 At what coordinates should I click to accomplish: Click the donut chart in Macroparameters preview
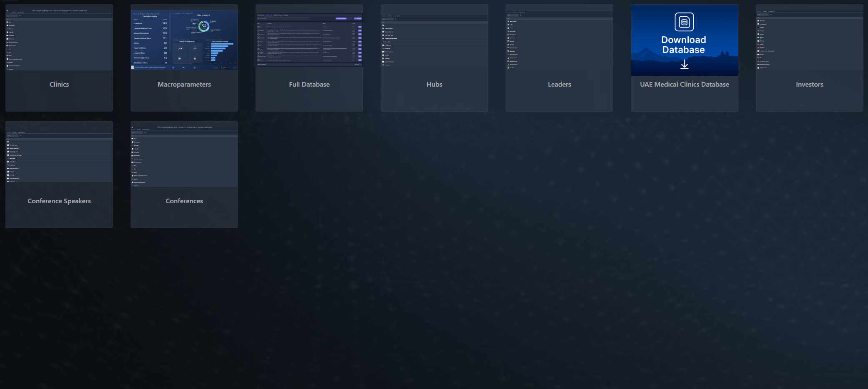click(203, 26)
